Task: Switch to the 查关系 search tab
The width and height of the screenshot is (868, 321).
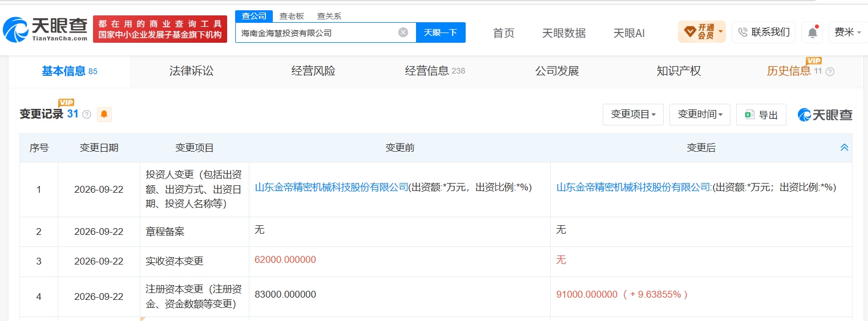Action: click(329, 16)
